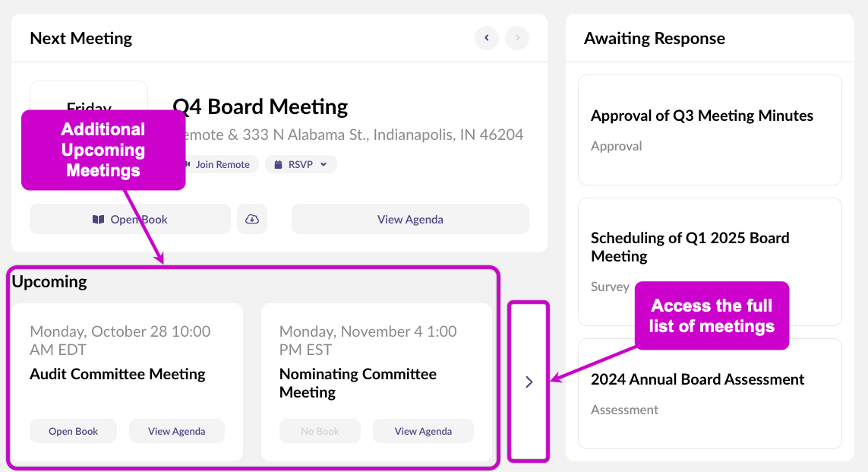Open the full meetings list with the right arrow
Screen dimensions: 868x472
coord(529,382)
